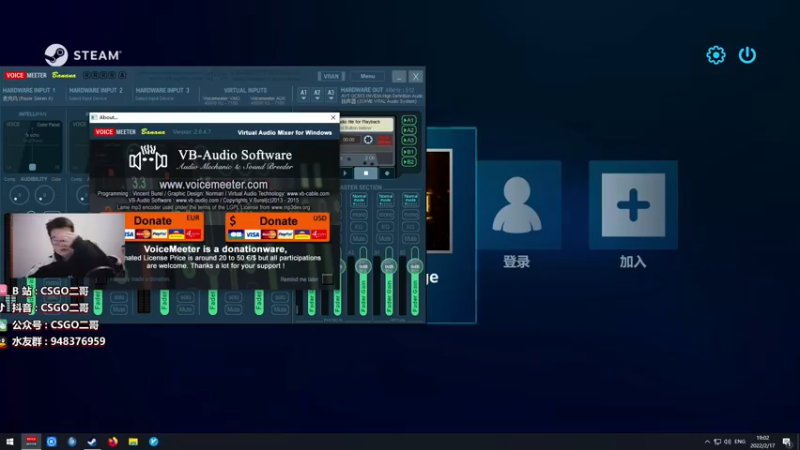
Task: Toggle cassette routing to B1 bus
Action: point(409,152)
